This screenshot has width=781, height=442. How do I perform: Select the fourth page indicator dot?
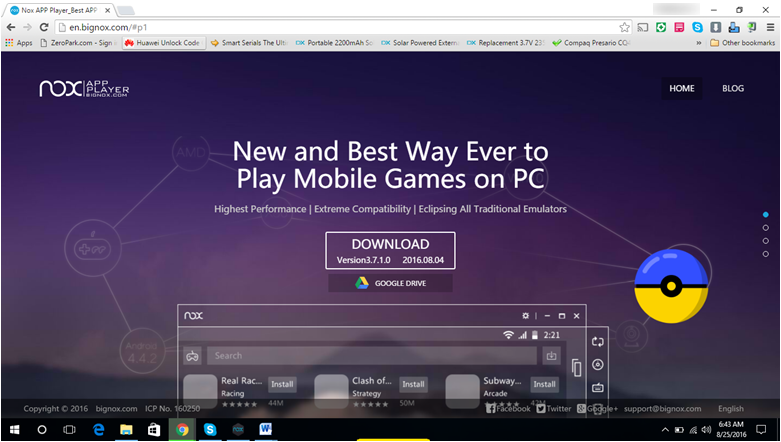[766, 254]
